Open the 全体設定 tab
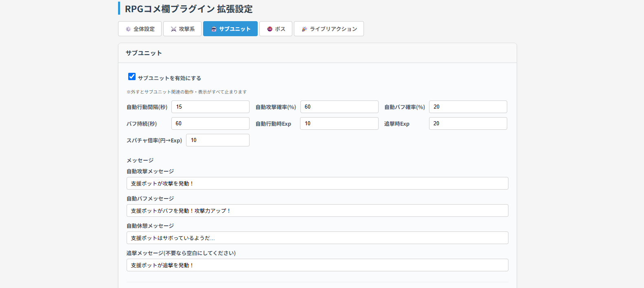644x288 pixels. pos(140,29)
